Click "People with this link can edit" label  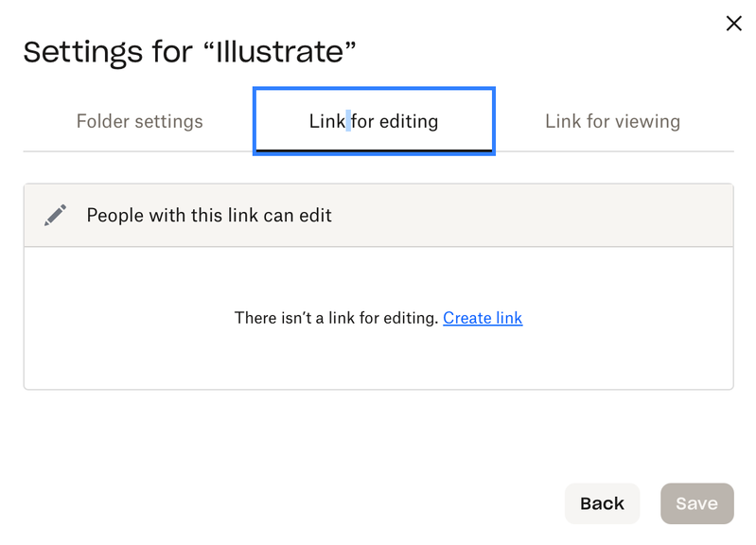pos(209,216)
